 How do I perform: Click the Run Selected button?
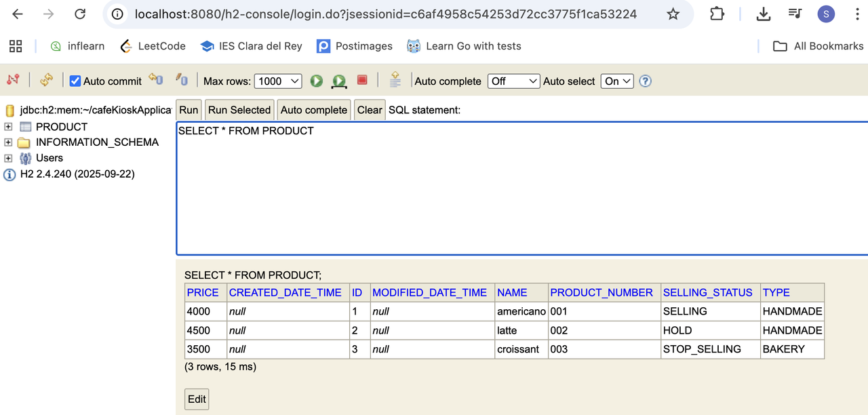point(239,110)
